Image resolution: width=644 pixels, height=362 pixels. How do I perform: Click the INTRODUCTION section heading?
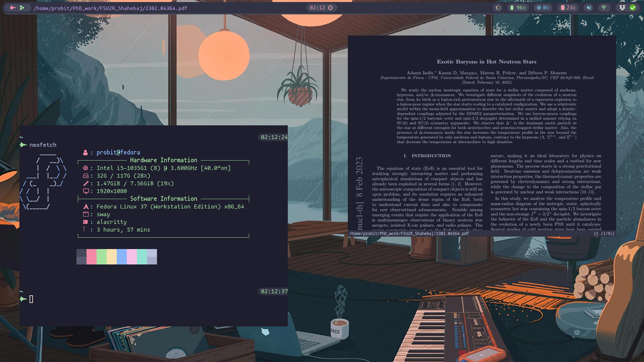431,156
